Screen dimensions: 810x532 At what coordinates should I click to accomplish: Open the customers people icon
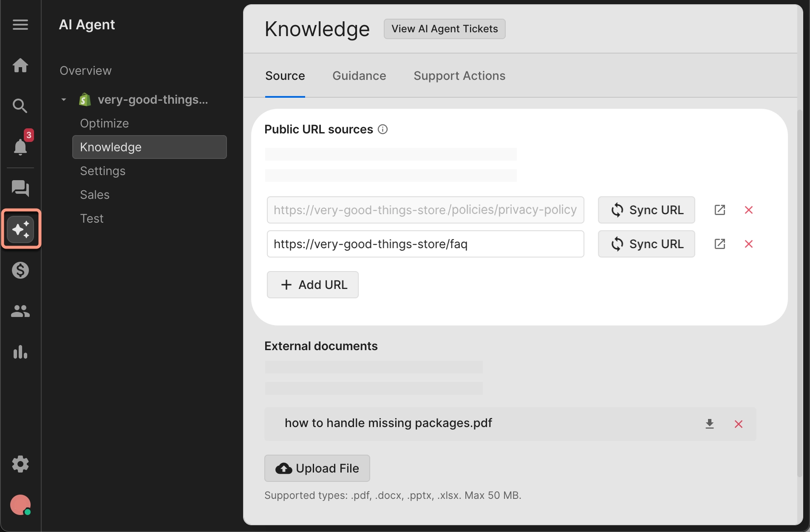click(20, 311)
